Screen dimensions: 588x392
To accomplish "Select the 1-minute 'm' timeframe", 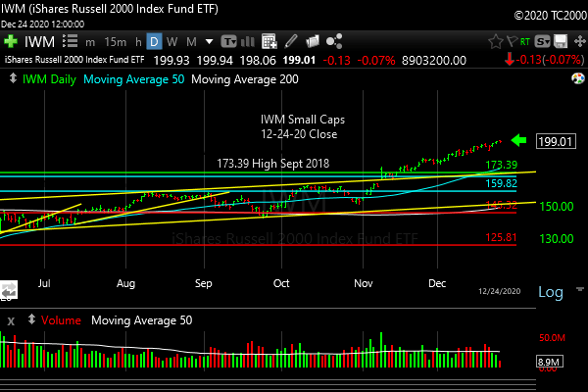I will (x=90, y=42).
